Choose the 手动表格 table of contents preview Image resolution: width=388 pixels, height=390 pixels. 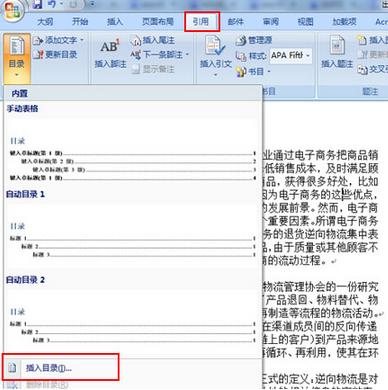pyautogui.click(x=133, y=149)
